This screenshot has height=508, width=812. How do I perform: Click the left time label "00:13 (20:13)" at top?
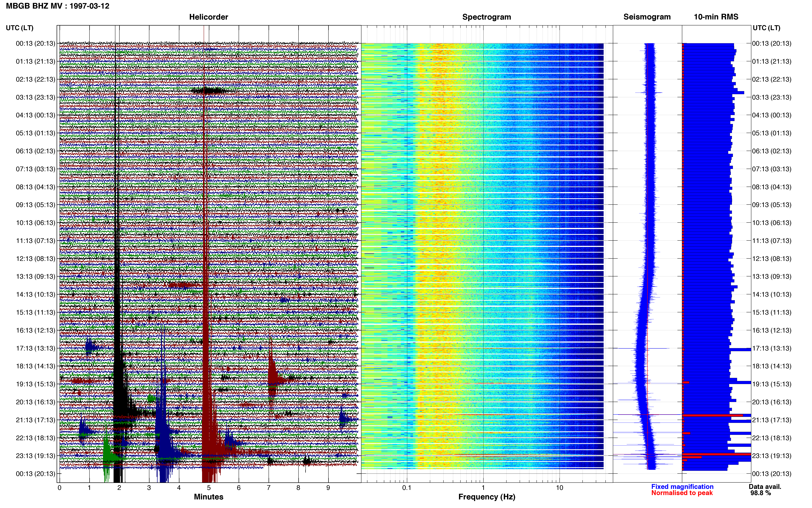tap(36, 43)
